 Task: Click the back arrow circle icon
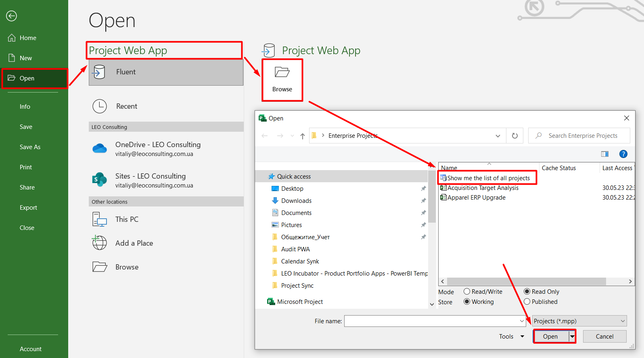[11, 16]
